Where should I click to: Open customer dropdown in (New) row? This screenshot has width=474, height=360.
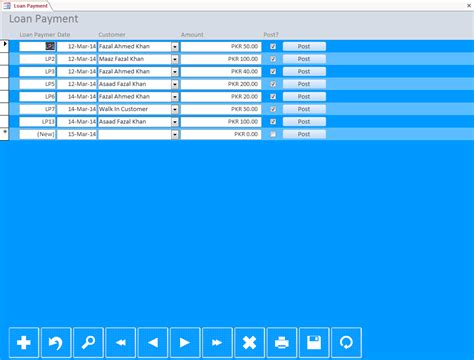point(175,134)
